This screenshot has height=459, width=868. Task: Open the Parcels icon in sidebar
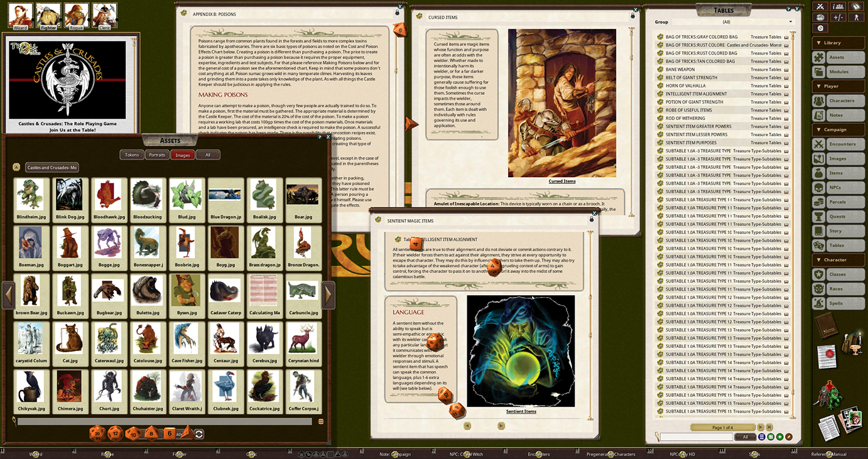(x=818, y=202)
